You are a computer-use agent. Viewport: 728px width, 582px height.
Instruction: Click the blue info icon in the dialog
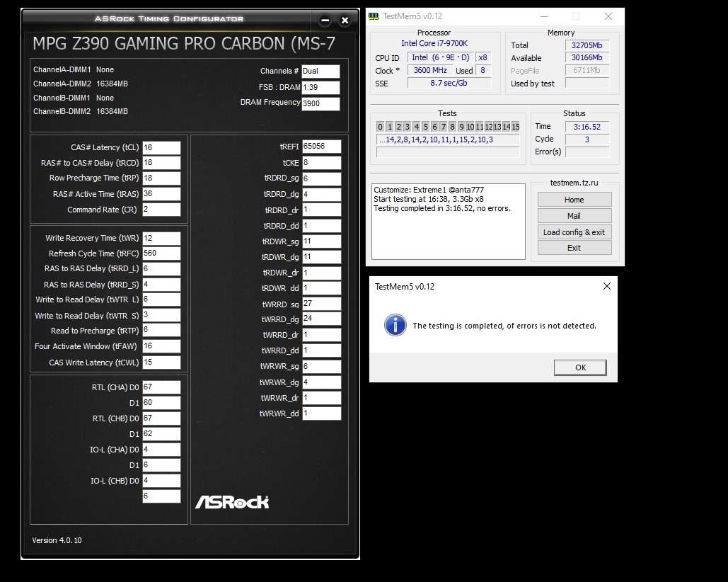pos(395,325)
